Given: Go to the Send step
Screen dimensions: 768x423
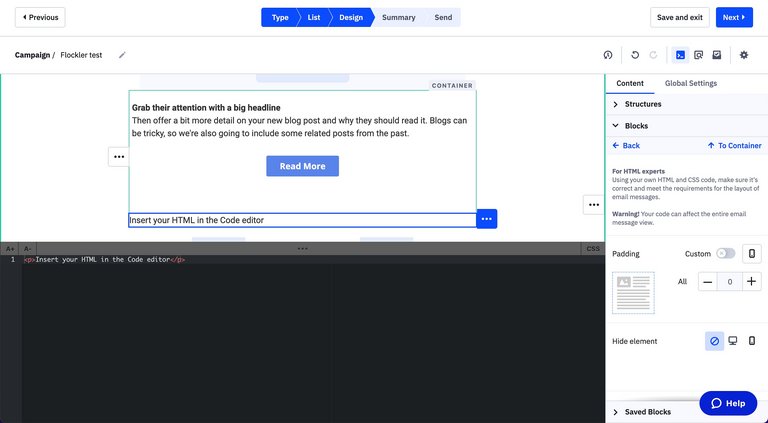Looking at the screenshot, I should point(443,18).
